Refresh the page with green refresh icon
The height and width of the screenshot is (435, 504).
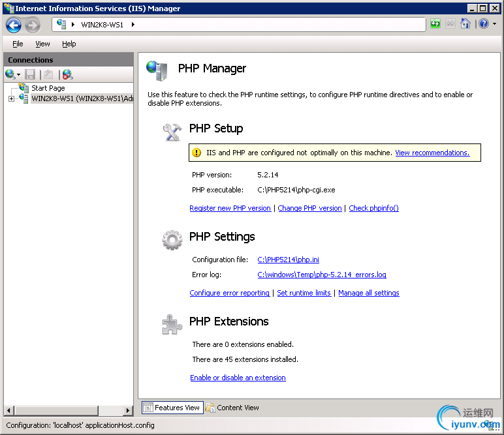pyautogui.click(x=435, y=23)
